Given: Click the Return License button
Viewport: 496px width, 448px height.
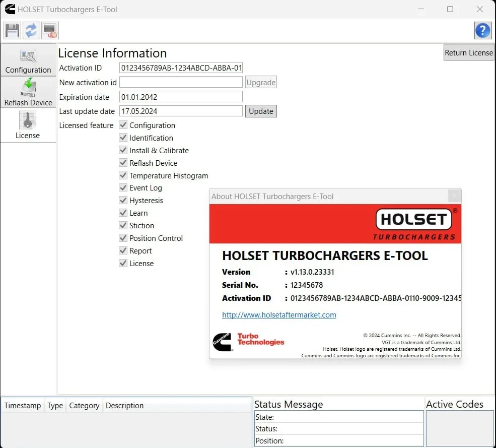Looking at the screenshot, I should pos(468,52).
